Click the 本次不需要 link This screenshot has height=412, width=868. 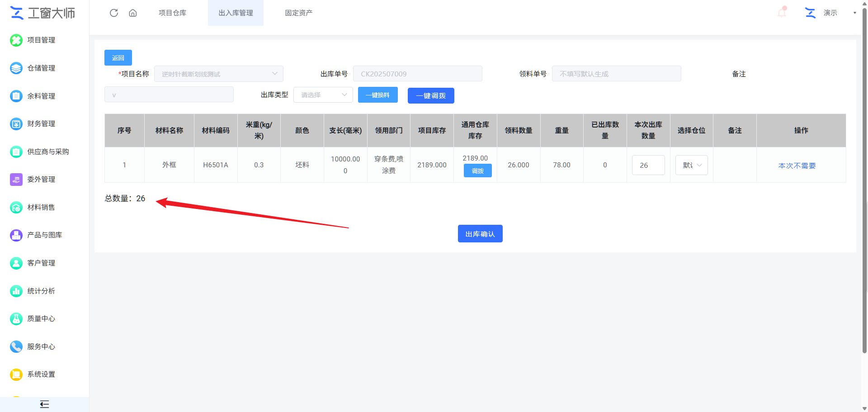(797, 166)
